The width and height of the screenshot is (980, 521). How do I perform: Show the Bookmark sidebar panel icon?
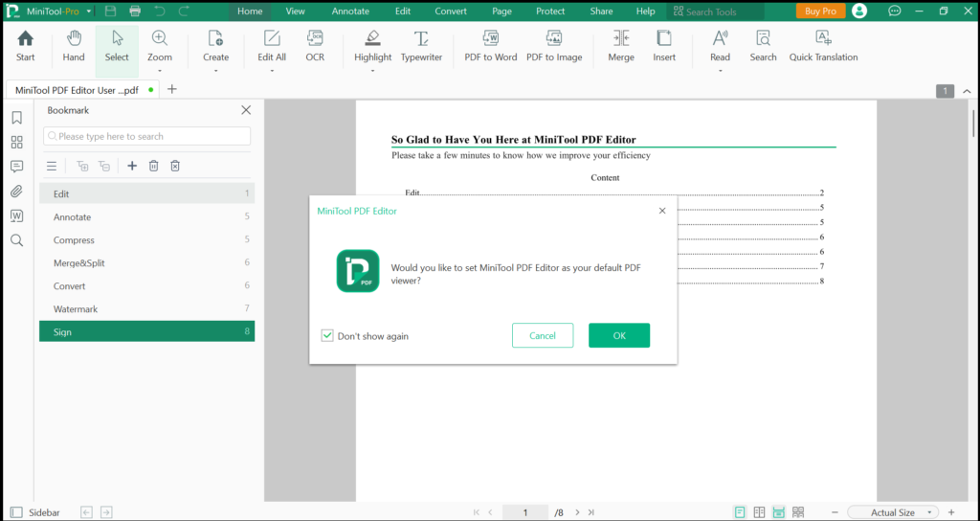17,118
